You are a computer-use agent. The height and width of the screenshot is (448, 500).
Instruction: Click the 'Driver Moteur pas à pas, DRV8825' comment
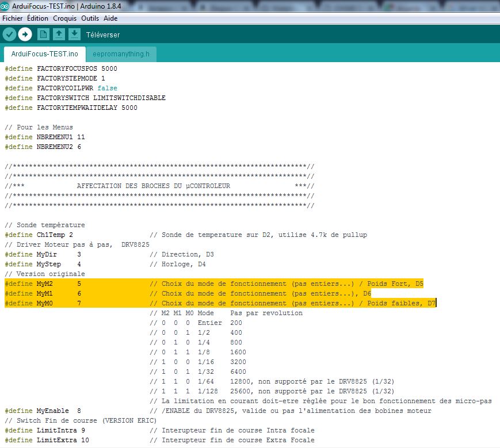pyautogui.click(x=77, y=245)
